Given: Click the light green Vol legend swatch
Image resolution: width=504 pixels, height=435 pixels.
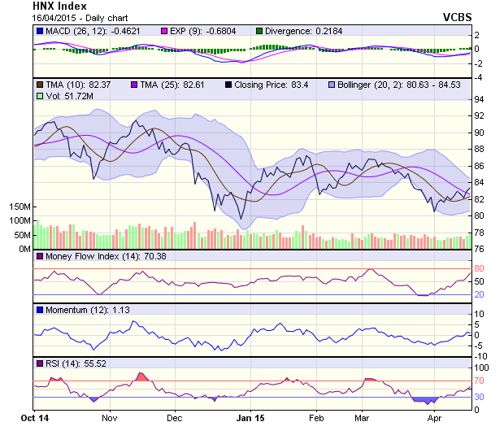Looking at the screenshot, I should pyautogui.click(x=39, y=96).
